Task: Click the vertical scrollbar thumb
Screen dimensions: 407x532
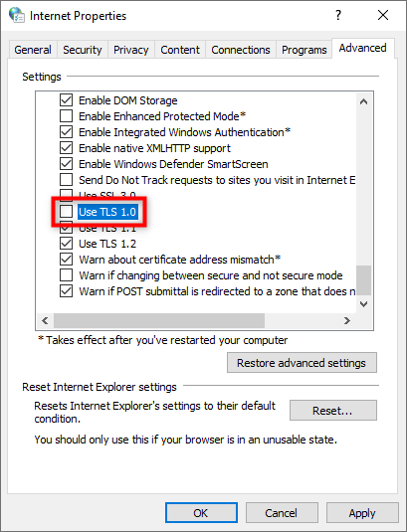Action: tap(363, 280)
